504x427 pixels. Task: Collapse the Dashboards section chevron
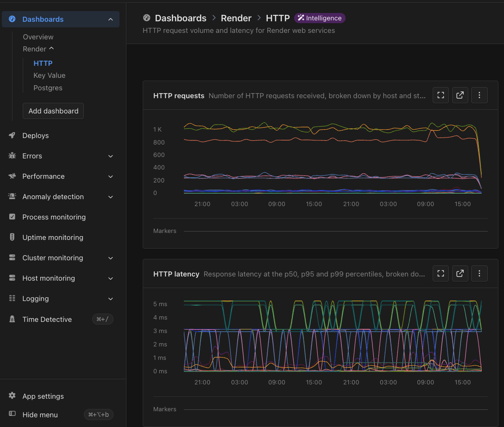111,19
